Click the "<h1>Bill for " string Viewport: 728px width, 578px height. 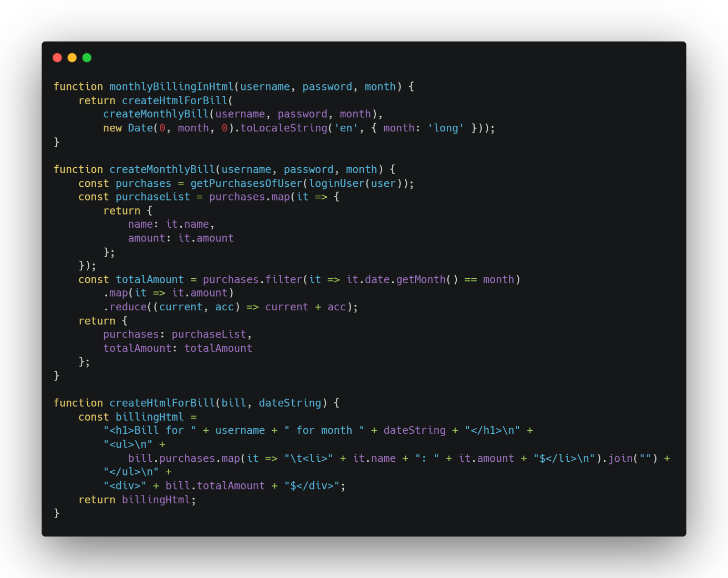pyautogui.click(x=150, y=430)
